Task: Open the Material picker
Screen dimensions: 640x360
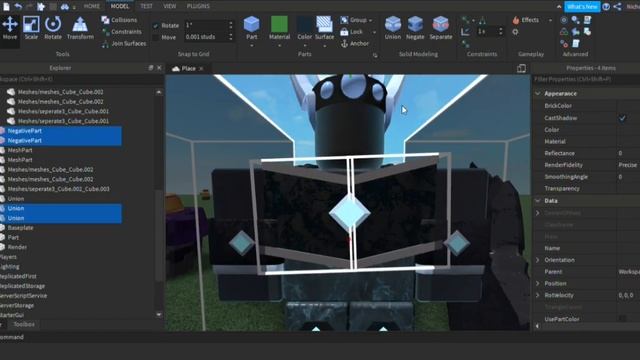Action: [280, 28]
